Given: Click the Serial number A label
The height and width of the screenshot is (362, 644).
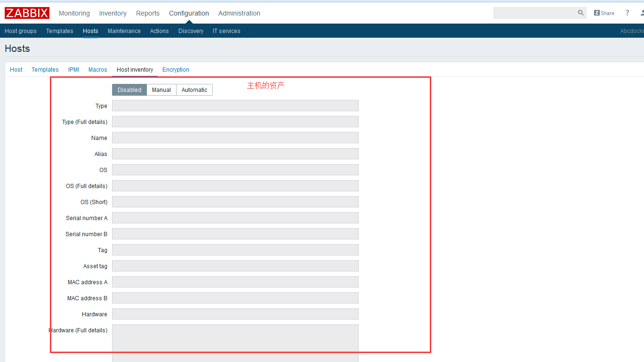Looking at the screenshot, I should pos(87,218).
